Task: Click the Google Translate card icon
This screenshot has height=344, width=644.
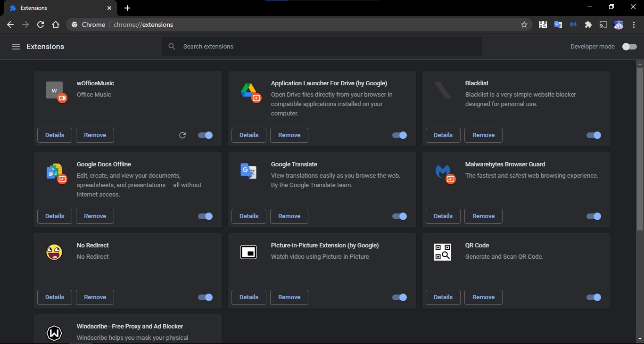Action: [248, 171]
